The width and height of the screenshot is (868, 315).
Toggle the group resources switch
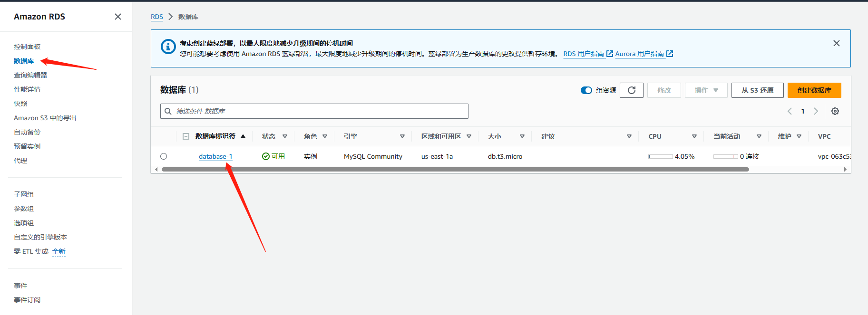point(586,90)
